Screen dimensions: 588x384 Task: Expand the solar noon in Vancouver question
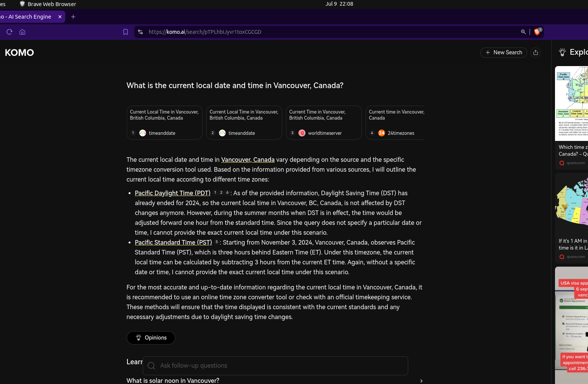coord(275,380)
